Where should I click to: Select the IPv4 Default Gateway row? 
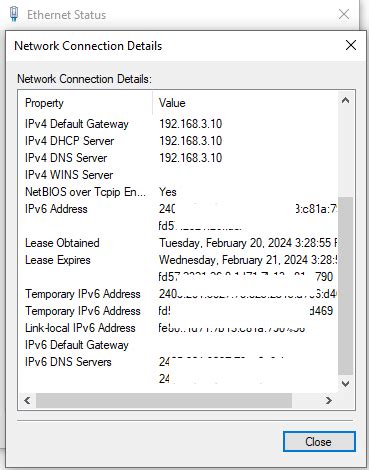[x=178, y=124]
